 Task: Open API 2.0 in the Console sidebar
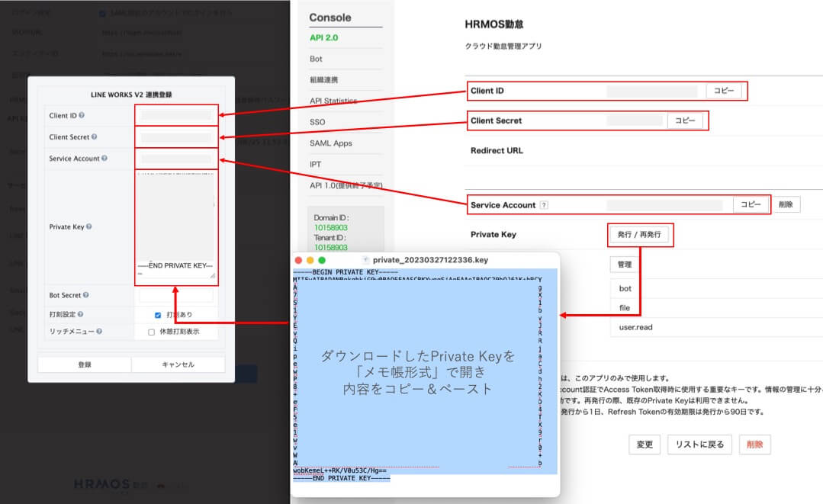[x=324, y=38]
